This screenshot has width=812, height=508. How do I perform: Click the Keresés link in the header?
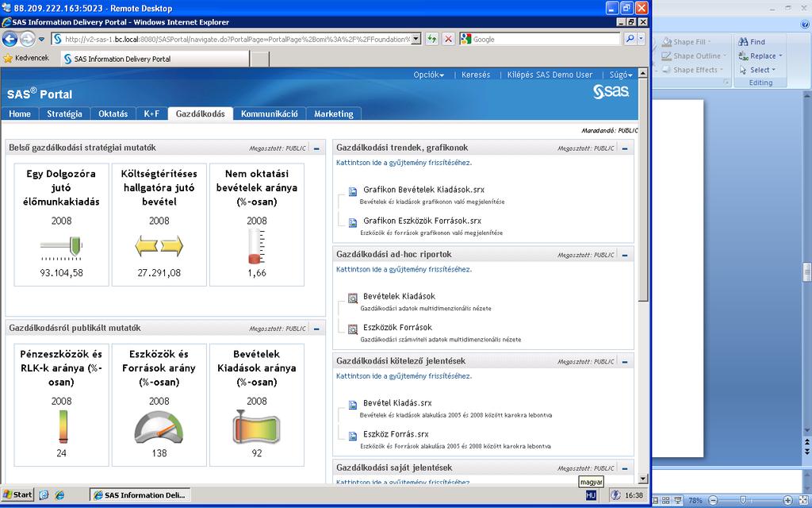476,75
